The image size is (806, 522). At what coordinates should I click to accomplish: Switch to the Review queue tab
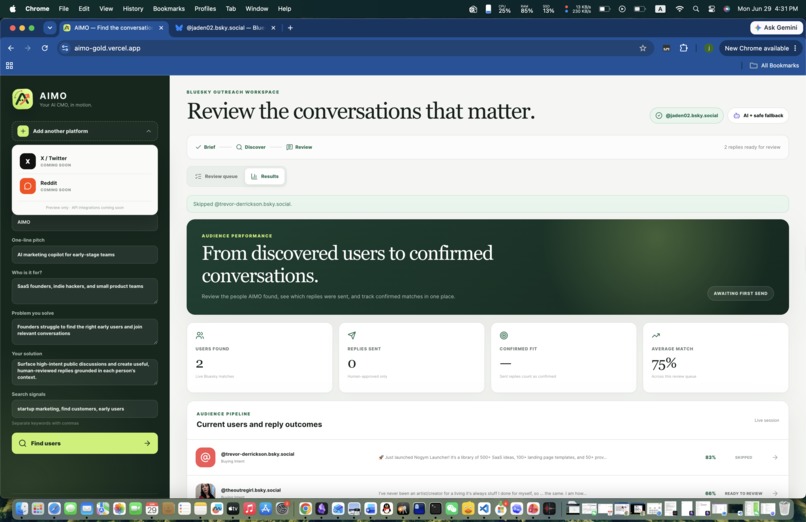click(x=216, y=176)
